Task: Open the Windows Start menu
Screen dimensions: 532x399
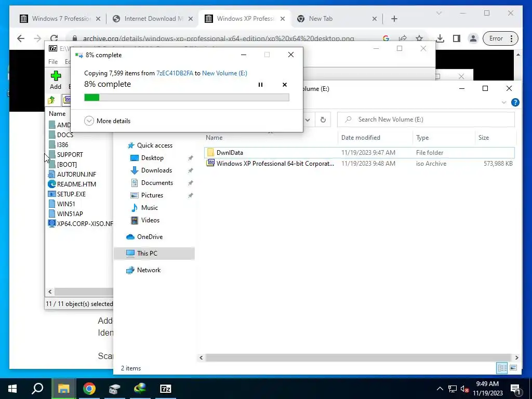Action: click(12, 389)
